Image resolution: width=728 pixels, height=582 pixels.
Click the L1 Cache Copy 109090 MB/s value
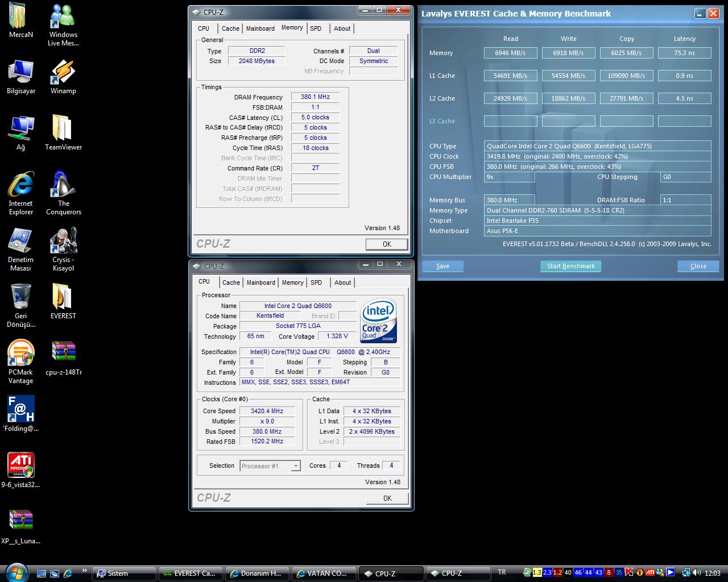tap(627, 76)
